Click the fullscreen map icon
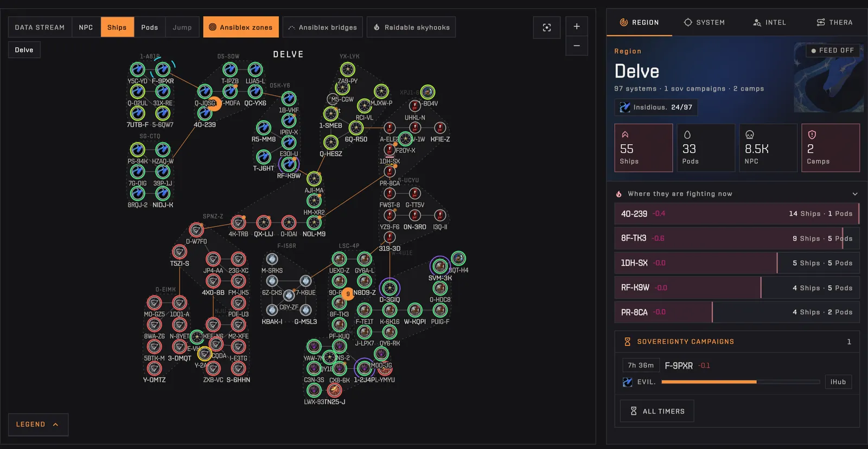This screenshot has height=449, width=868. 547,27
